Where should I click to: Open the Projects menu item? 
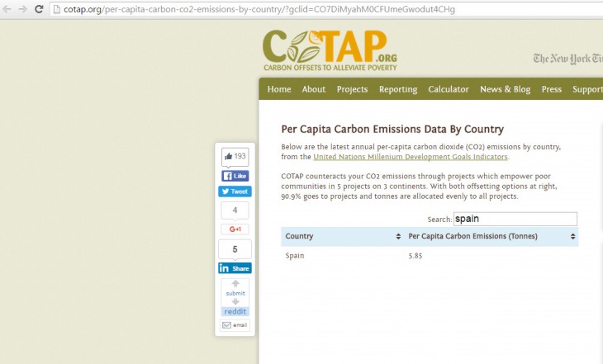coord(352,89)
